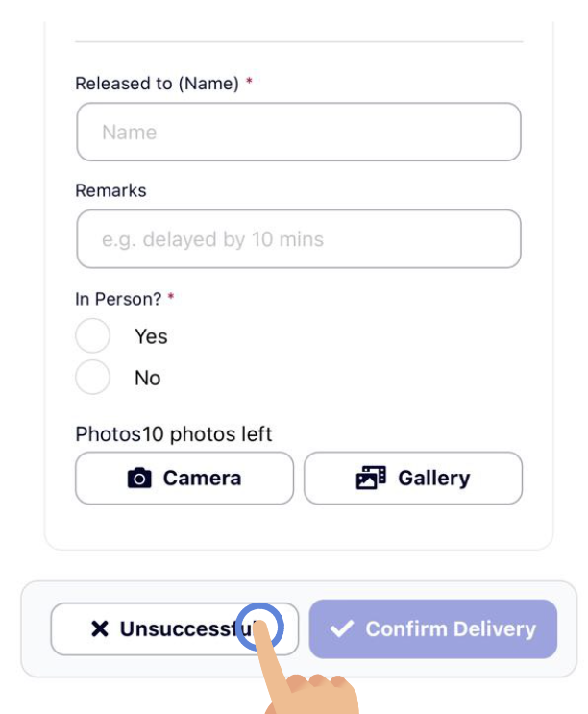Screen dimensions: 588x714
Task: Confirm Delivery with the purple button
Action: pyautogui.click(x=433, y=628)
